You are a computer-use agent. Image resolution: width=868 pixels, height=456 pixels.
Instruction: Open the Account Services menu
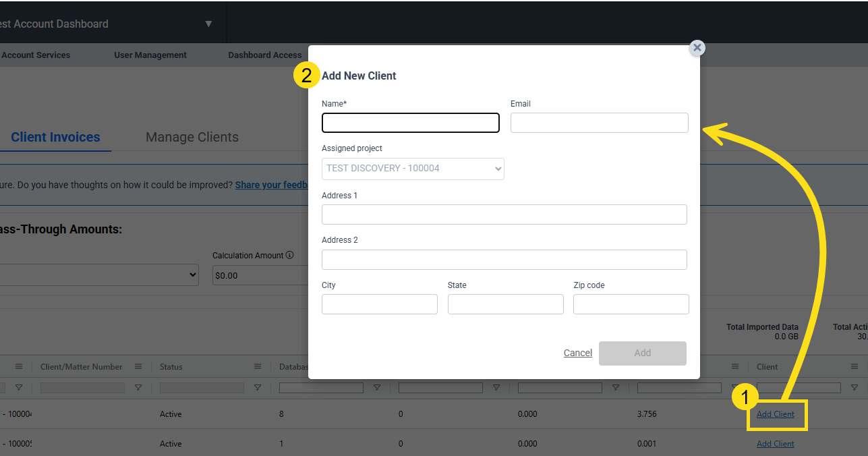click(x=36, y=55)
